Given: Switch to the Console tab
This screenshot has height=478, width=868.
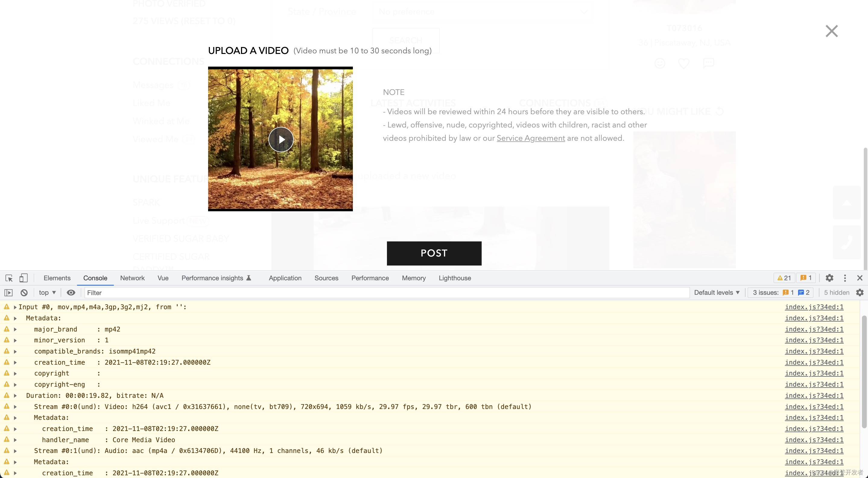Looking at the screenshot, I should 95,278.
